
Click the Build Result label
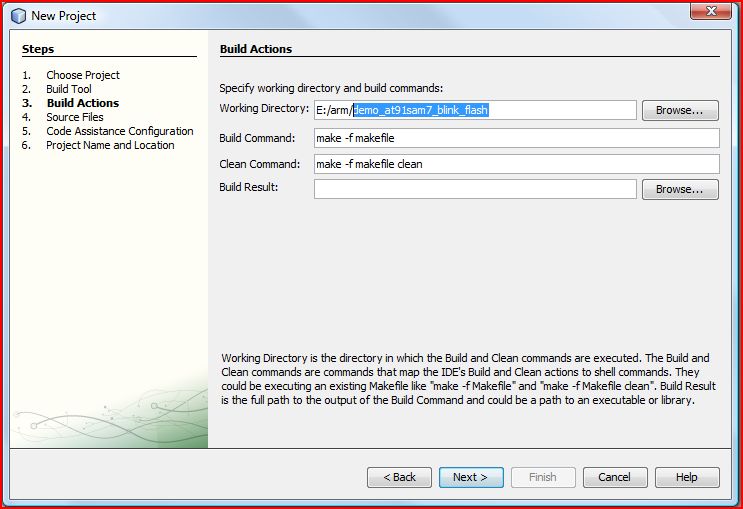coord(249,187)
